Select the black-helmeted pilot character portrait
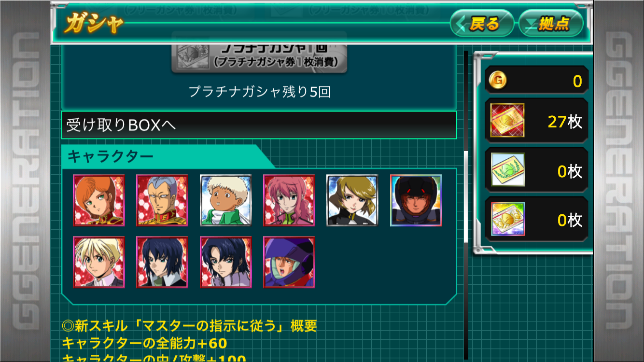 [x=416, y=200]
